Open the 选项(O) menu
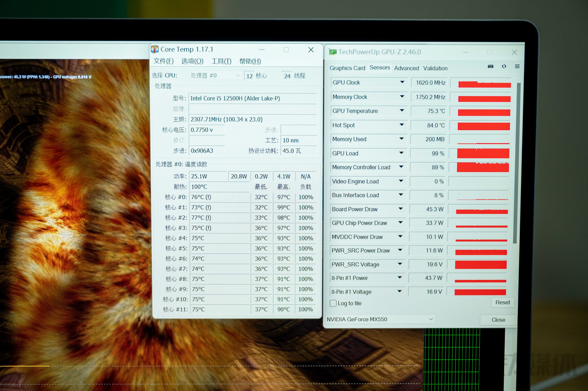The height and width of the screenshot is (391, 588). (x=192, y=61)
